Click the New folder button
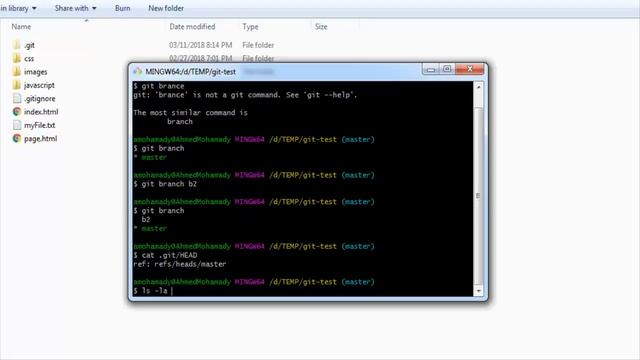 [166, 8]
